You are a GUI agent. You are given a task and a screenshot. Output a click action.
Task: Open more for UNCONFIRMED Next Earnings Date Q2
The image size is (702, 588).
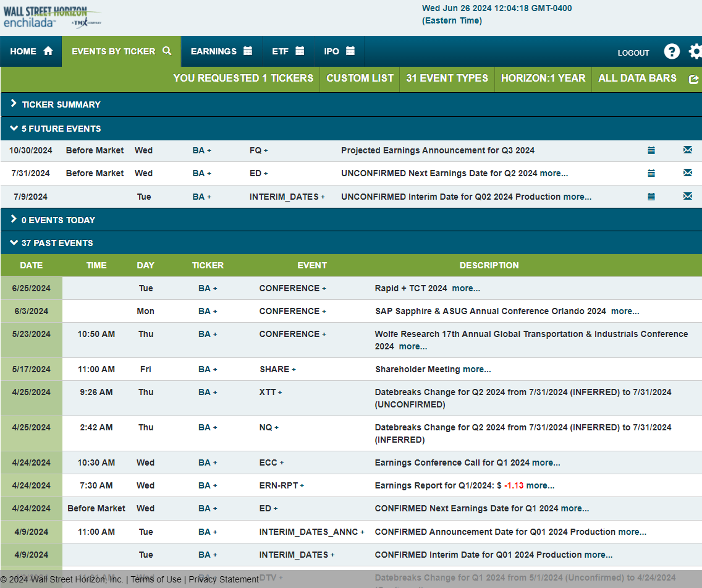554,173
